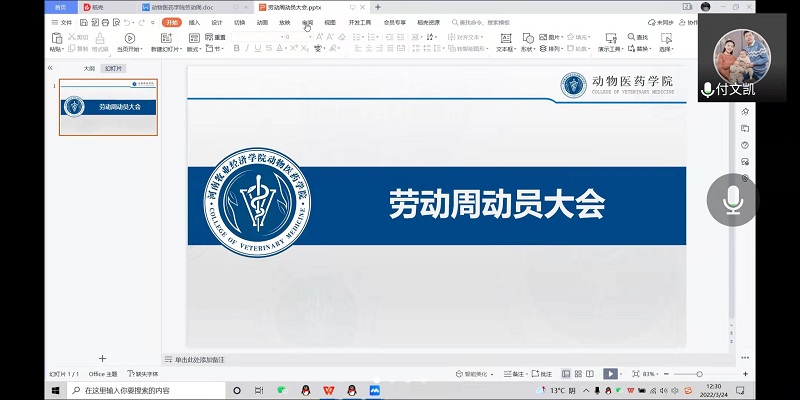Viewport: 800px width, 400px height.
Task: Expand the Layout (版式) dropdown
Action: [x=194, y=38]
